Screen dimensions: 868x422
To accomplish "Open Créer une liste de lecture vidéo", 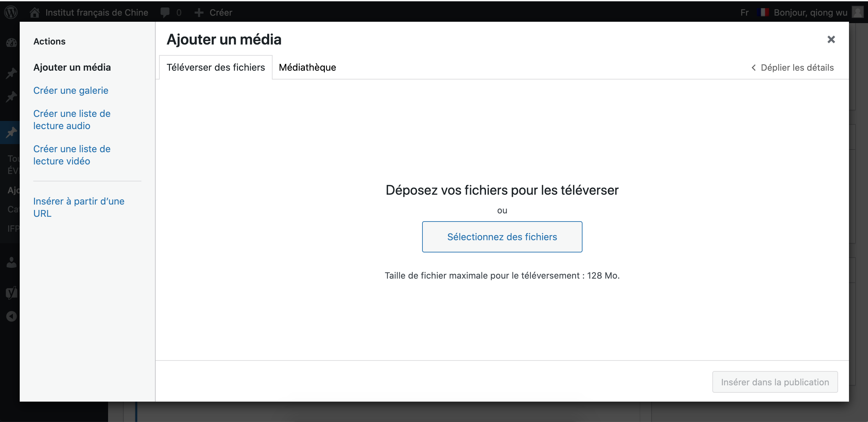I will (x=72, y=155).
